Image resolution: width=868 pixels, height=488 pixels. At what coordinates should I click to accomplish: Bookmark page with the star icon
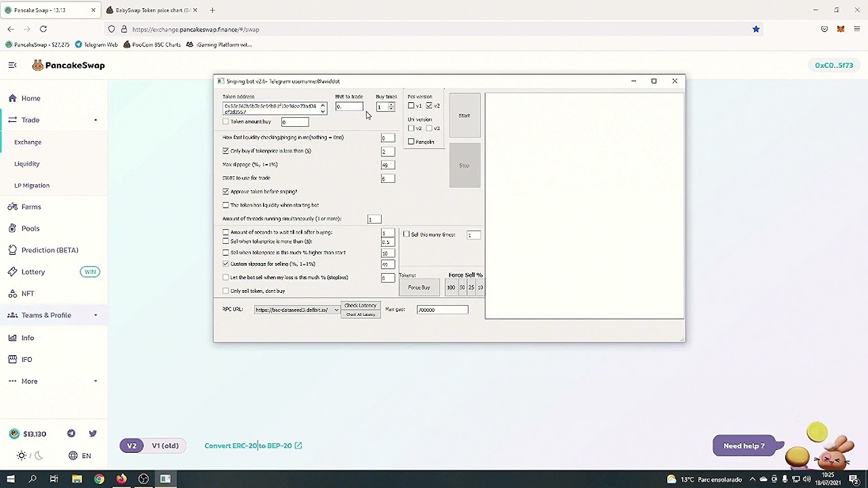(x=756, y=29)
